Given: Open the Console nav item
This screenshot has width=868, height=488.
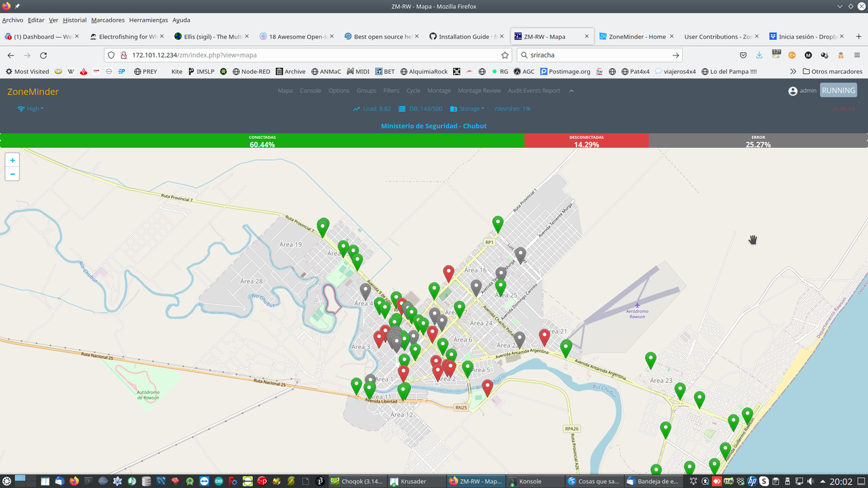Looking at the screenshot, I should coord(311,91).
